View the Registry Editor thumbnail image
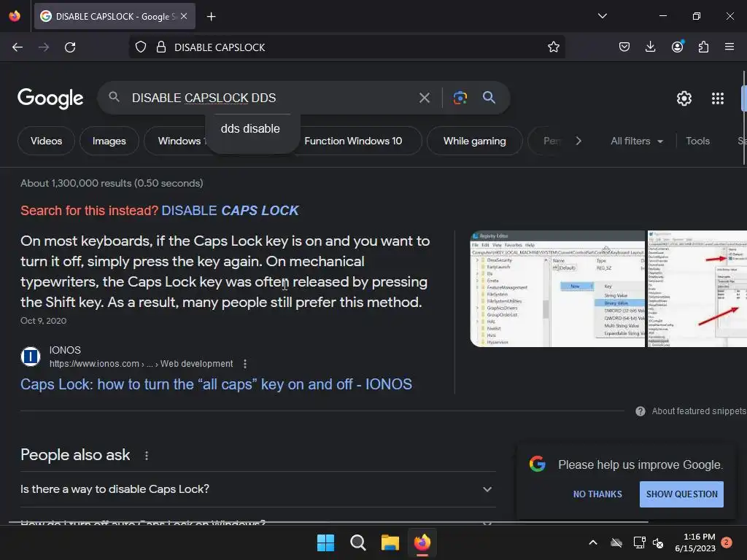 click(x=557, y=289)
